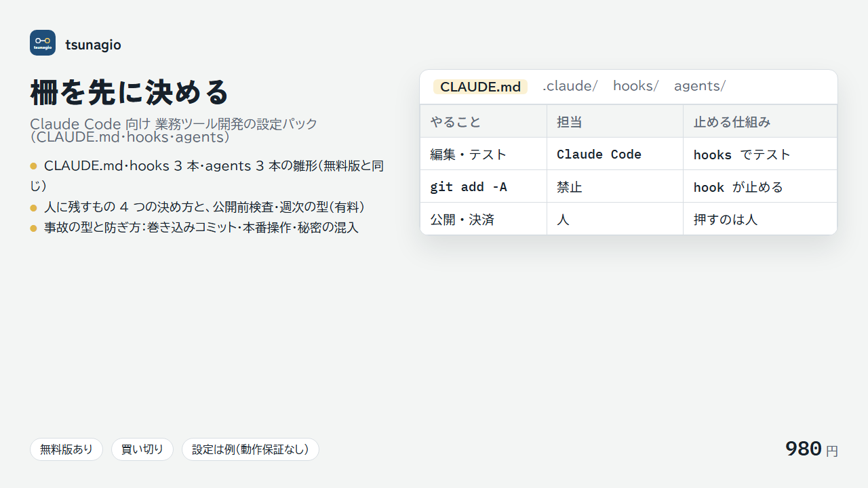Click the Claude Code table cell
This screenshot has width=868, height=488.
pyautogui.click(x=615, y=154)
